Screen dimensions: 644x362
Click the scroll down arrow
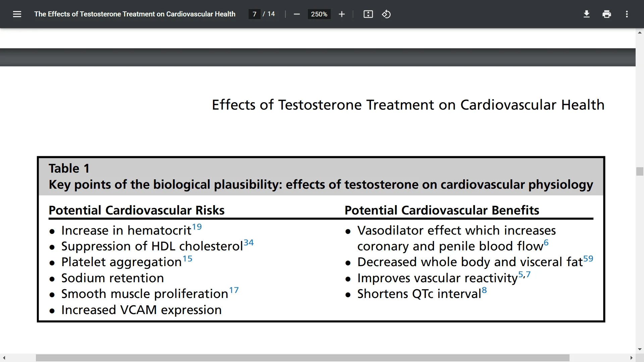click(639, 349)
